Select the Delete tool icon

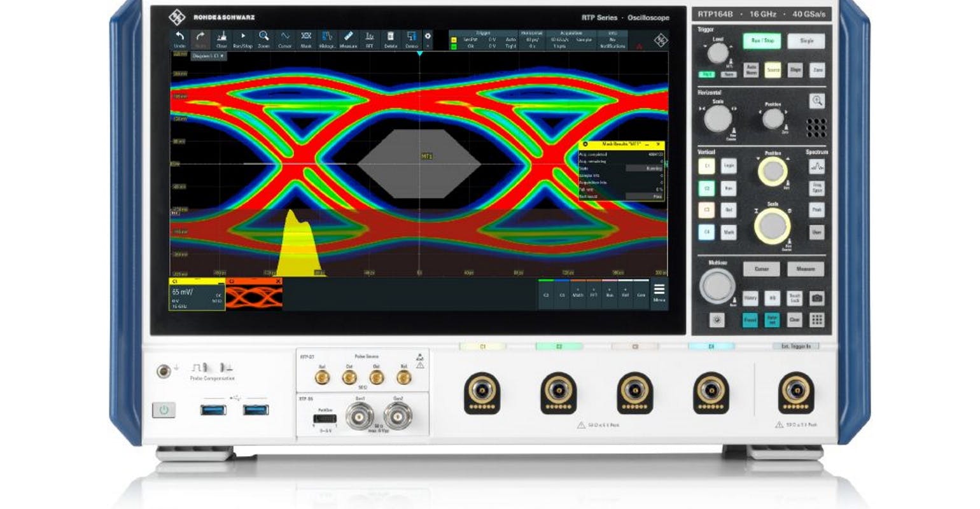pyautogui.click(x=390, y=40)
